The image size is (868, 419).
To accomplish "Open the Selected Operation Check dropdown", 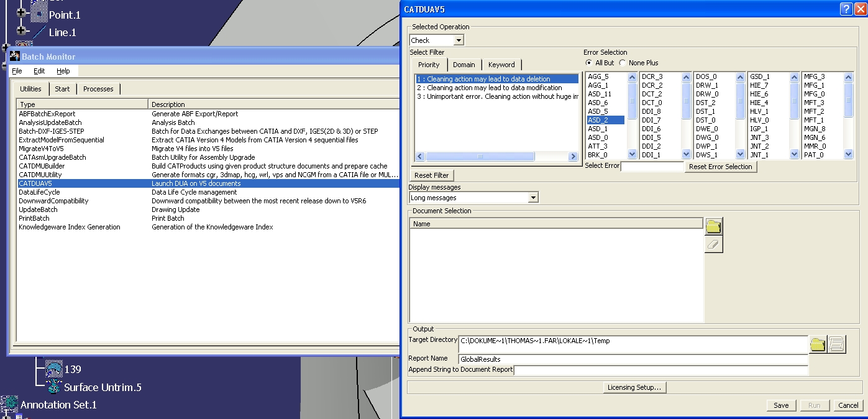I will click(x=459, y=40).
